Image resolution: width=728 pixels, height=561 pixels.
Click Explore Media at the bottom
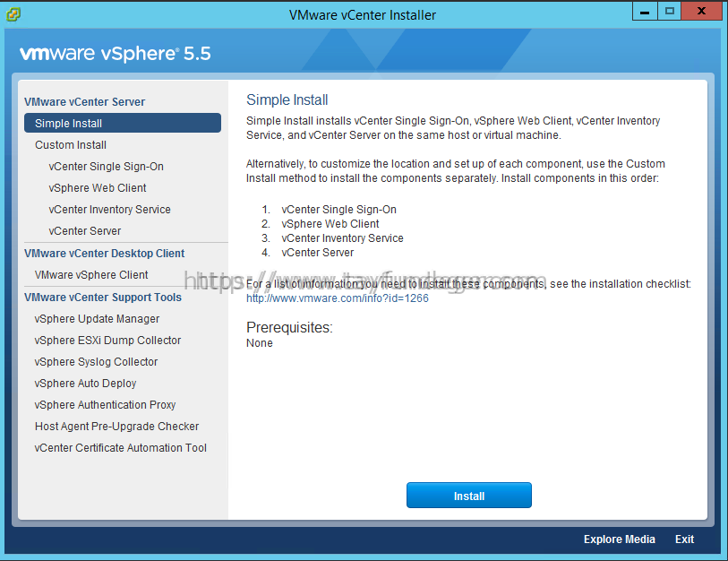tap(619, 539)
